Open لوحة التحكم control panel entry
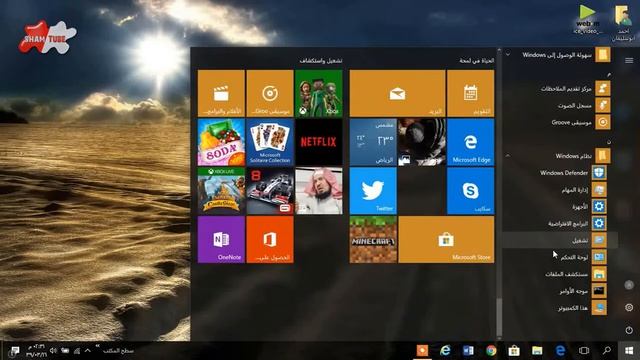Image resolution: width=640 pixels, height=360 pixels. click(560, 257)
